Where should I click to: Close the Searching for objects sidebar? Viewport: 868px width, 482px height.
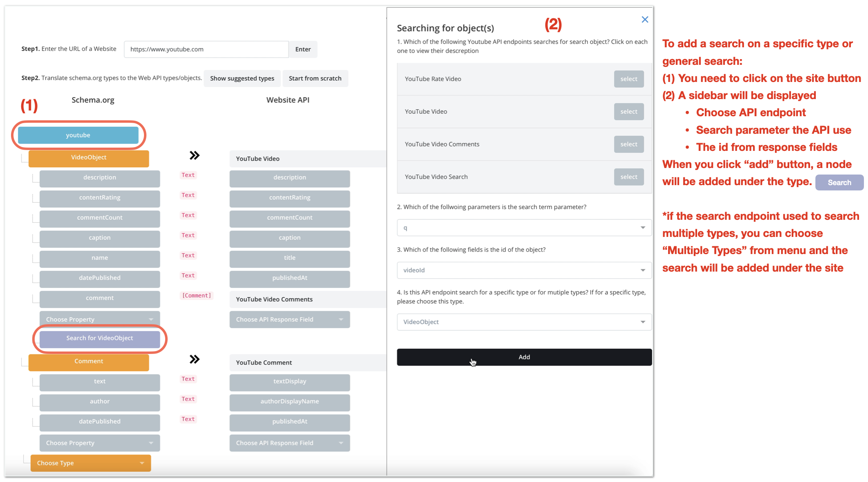click(x=644, y=20)
